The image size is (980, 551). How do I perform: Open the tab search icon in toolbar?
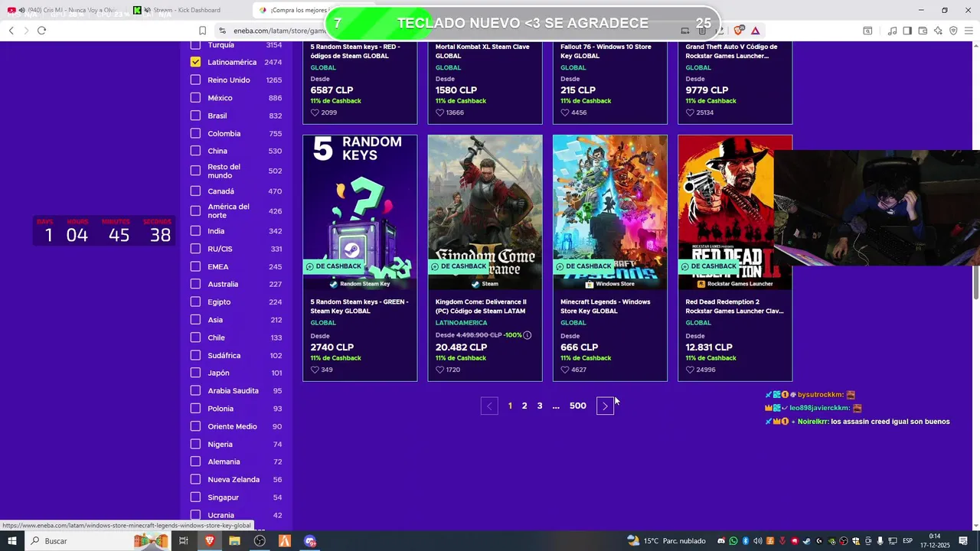pyautogui.click(x=867, y=31)
